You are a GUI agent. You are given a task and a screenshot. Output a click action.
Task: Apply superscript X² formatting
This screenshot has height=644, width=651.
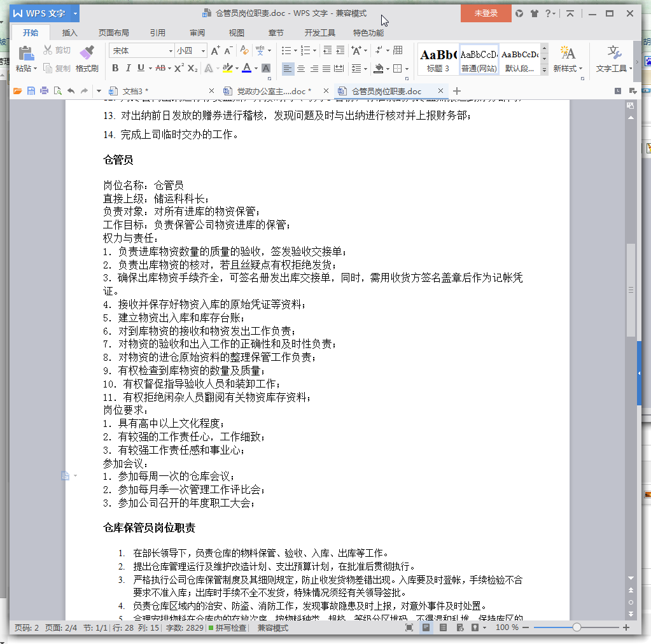[179, 68]
